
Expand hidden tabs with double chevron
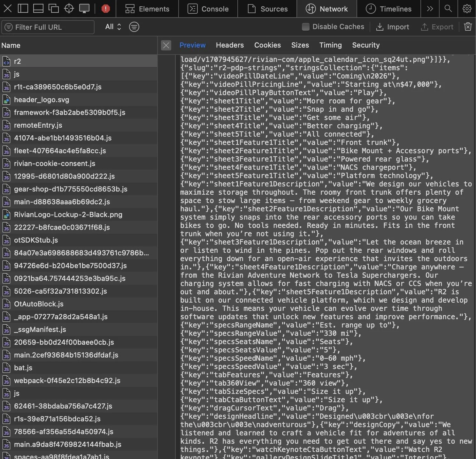point(430,9)
